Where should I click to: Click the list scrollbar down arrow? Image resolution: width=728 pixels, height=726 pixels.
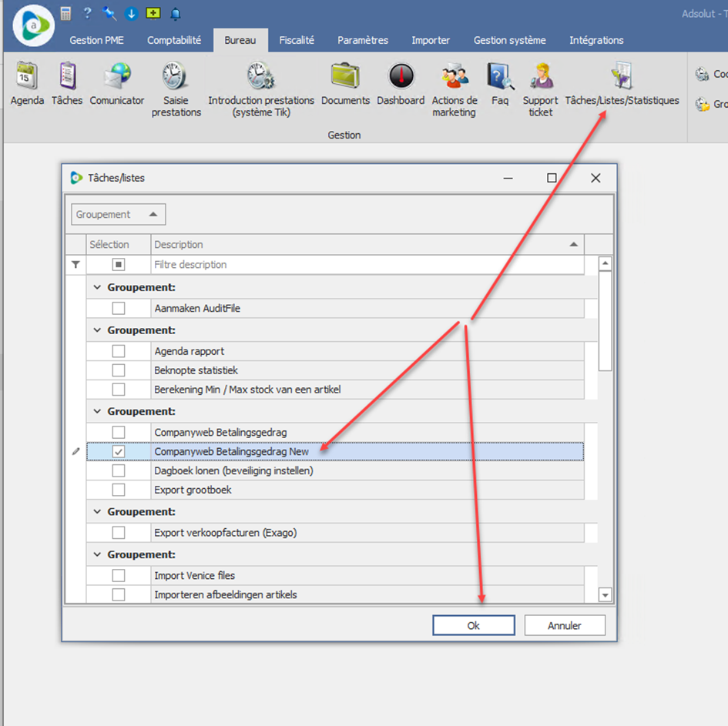[605, 594]
